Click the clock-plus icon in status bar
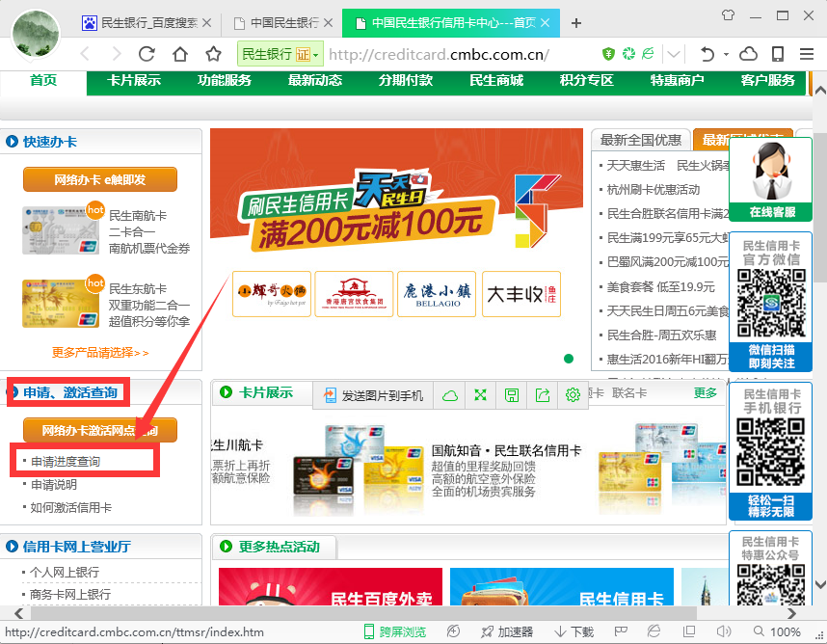Screen dimensions: 827x644 (453, 631)
